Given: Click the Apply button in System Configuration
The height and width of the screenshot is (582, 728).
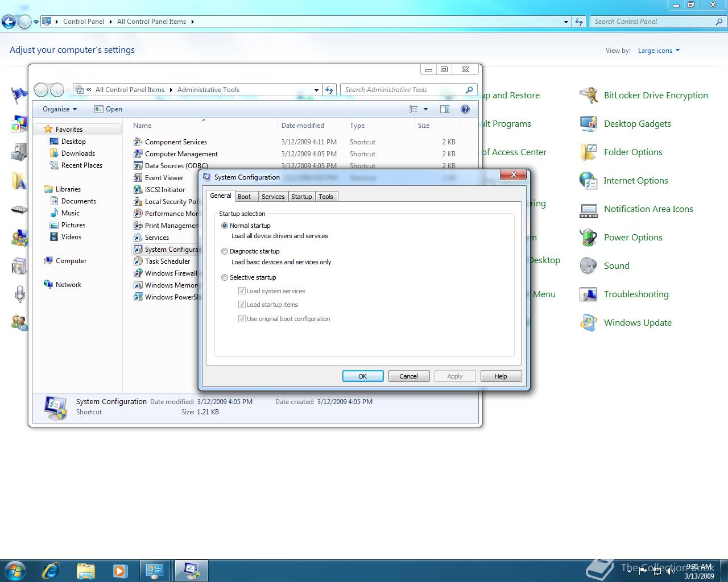Looking at the screenshot, I should pyautogui.click(x=454, y=376).
